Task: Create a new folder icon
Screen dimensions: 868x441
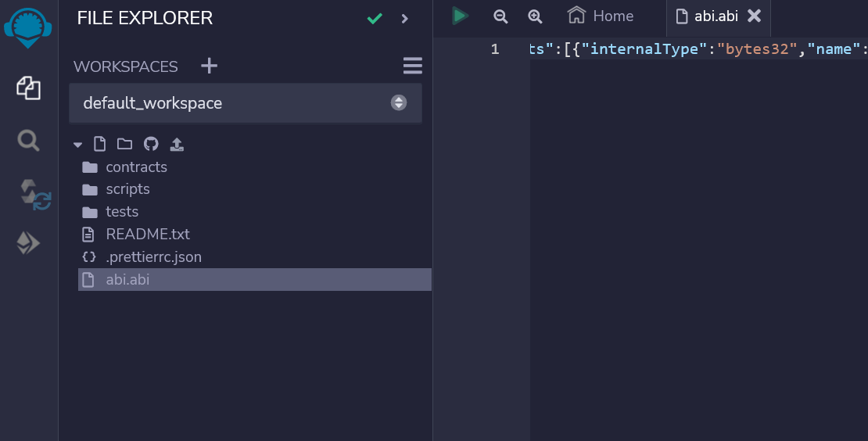Action: pos(124,144)
